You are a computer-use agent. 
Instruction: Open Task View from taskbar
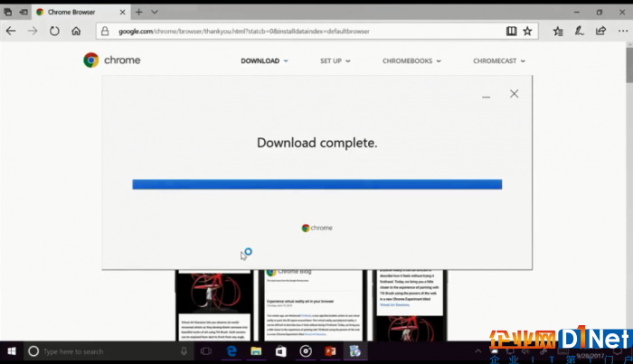206,351
